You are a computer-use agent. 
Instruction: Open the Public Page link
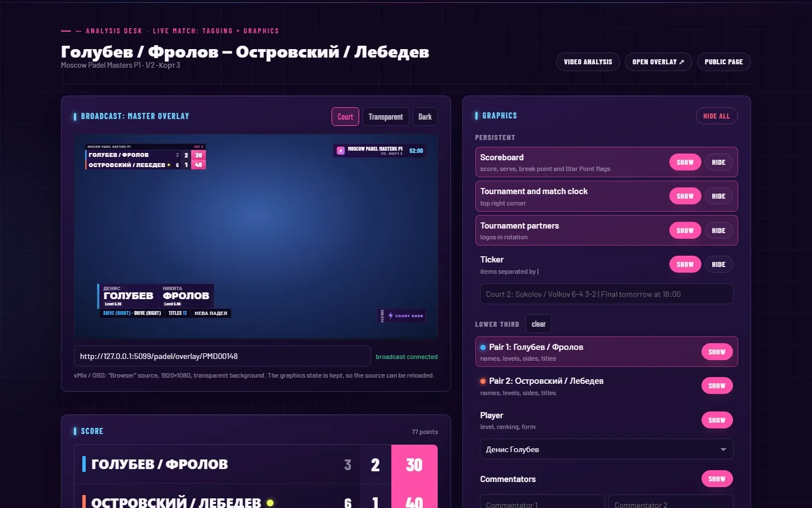point(723,62)
